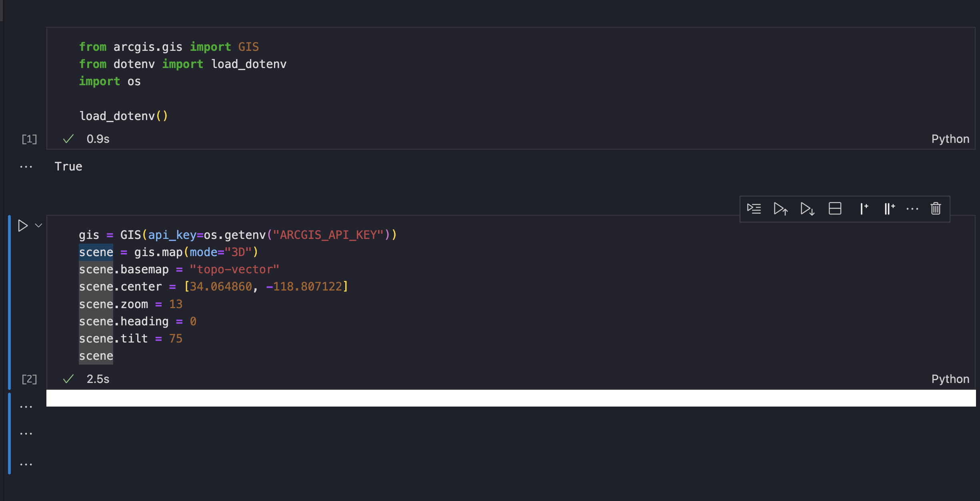The width and height of the screenshot is (980, 501).
Task: Click the white map output area
Action: pyautogui.click(x=511, y=398)
